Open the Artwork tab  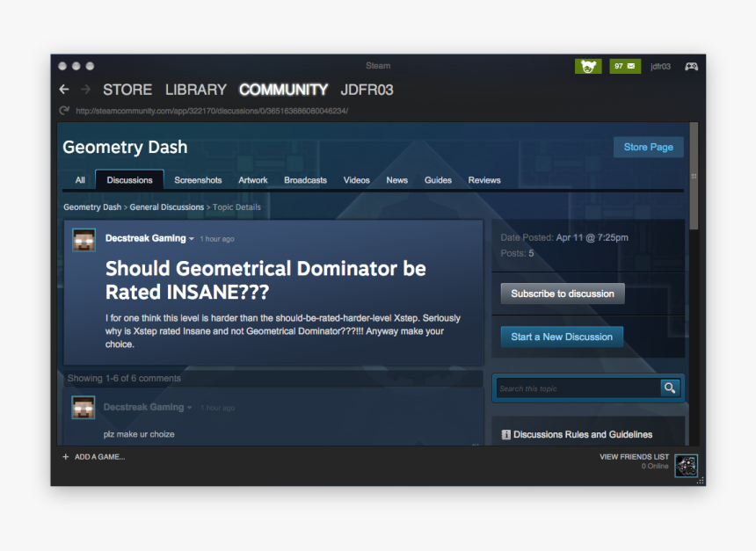pyautogui.click(x=252, y=180)
